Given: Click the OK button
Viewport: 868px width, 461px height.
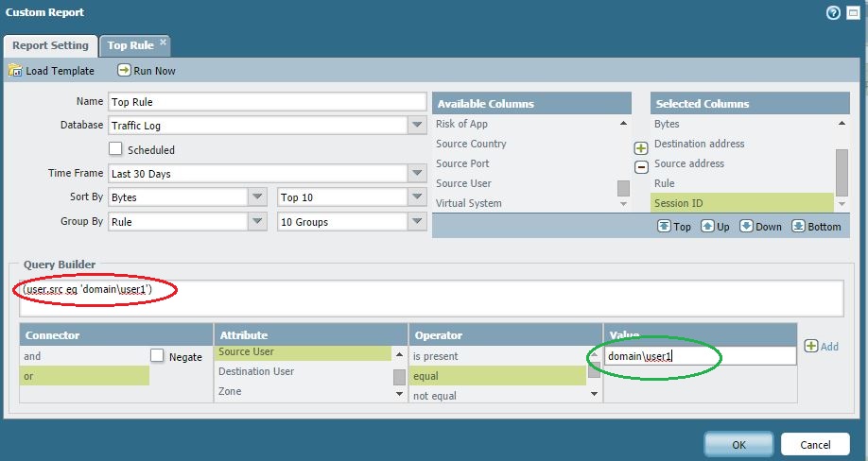Looking at the screenshot, I should tap(738, 444).
